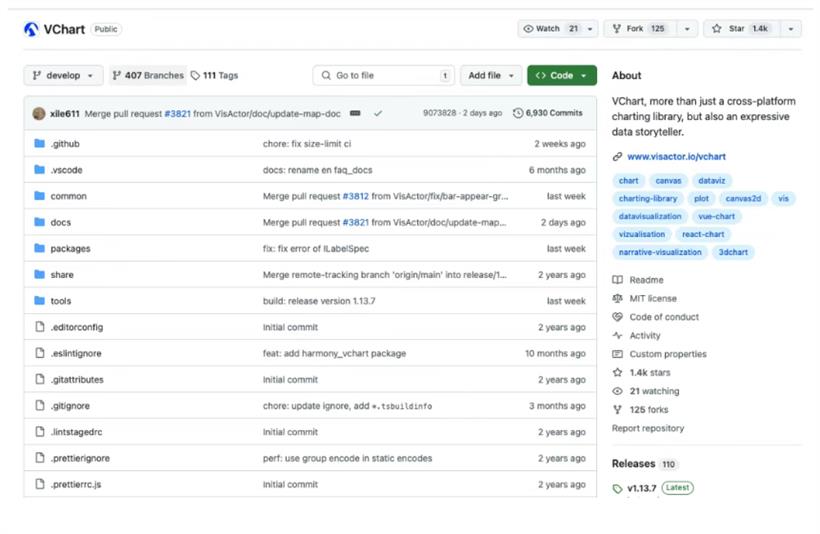The width and height of the screenshot is (820, 534).
Task: Expand the Watch options dropdown
Action: [x=590, y=29]
